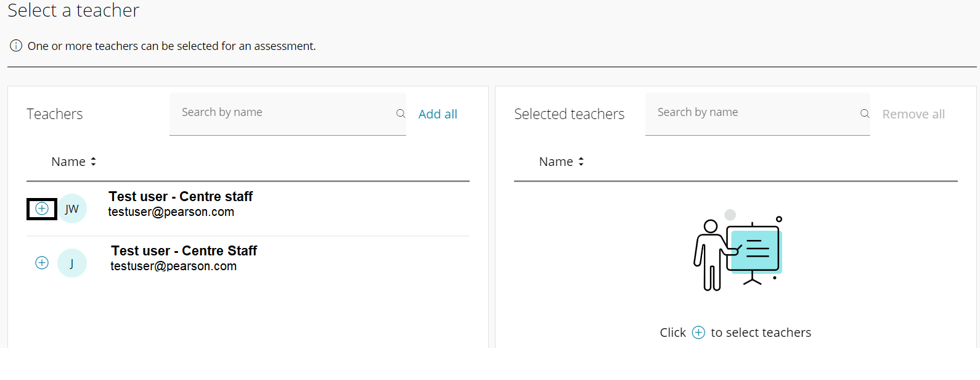The width and height of the screenshot is (980, 380).
Task: Click the magnifier in Selected teachers search
Action: [865, 114]
